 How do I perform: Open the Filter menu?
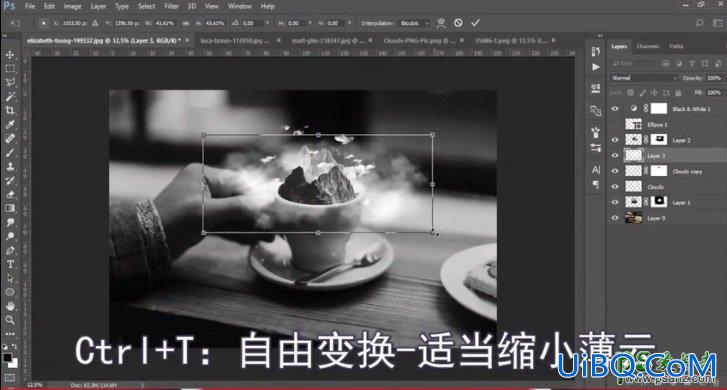coord(171,6)
